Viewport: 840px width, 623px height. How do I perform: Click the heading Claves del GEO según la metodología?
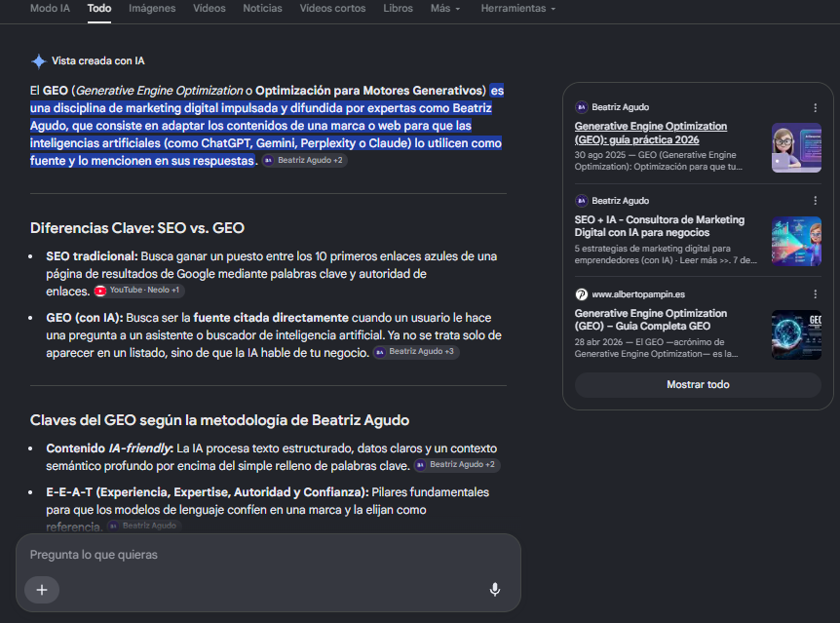(x=219, y=420)
